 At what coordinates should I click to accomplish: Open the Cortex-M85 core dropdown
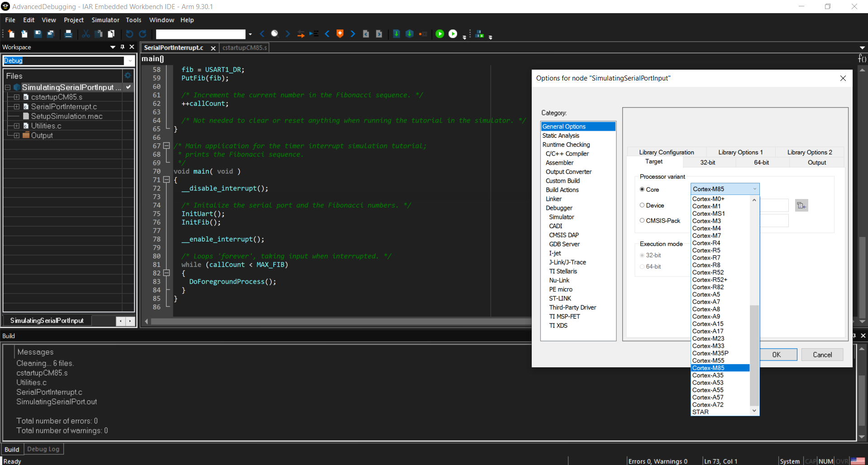725,189
